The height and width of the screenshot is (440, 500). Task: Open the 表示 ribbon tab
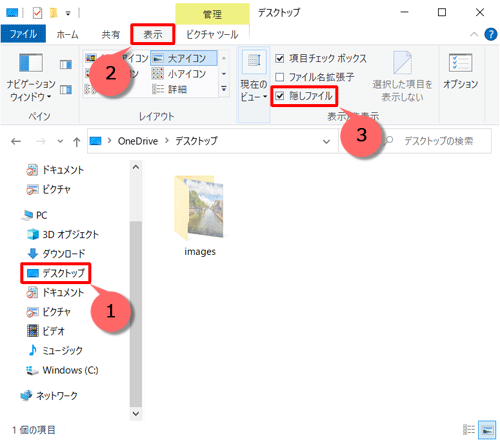(x=153, y=34)
